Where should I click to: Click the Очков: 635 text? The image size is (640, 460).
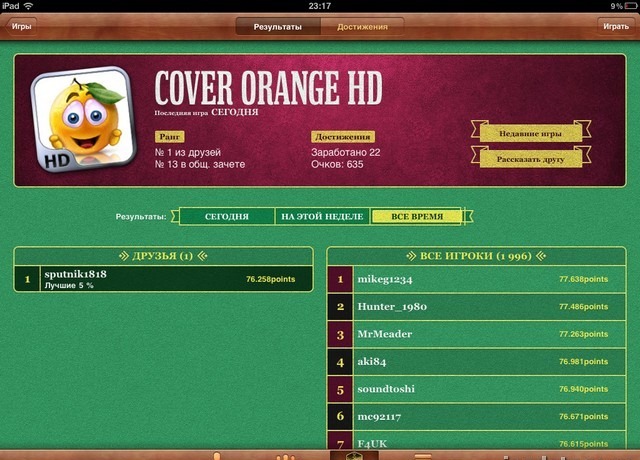(337, 164)
